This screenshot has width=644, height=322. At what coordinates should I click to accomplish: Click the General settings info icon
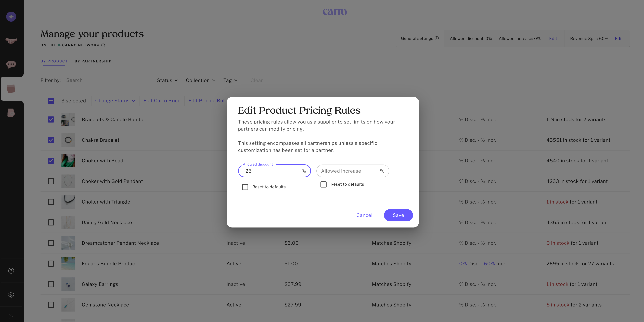436,38
